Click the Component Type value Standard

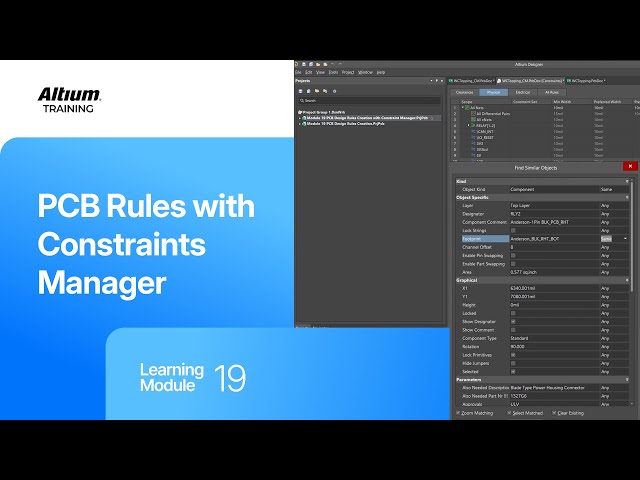click(x=519, y=338)
